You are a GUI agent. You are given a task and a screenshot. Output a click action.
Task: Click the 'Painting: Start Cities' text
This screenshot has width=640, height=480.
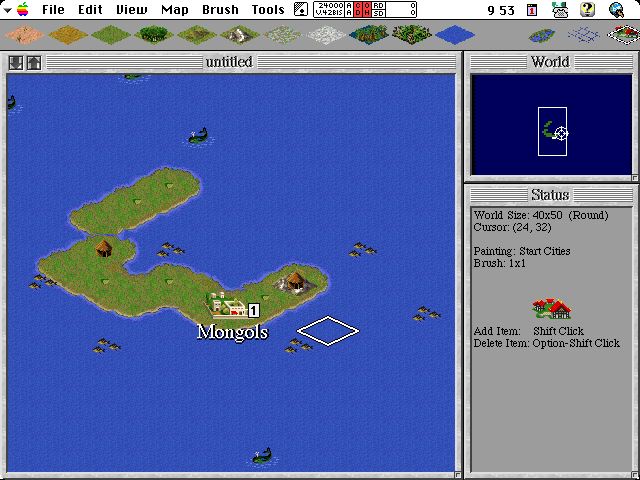522,251
